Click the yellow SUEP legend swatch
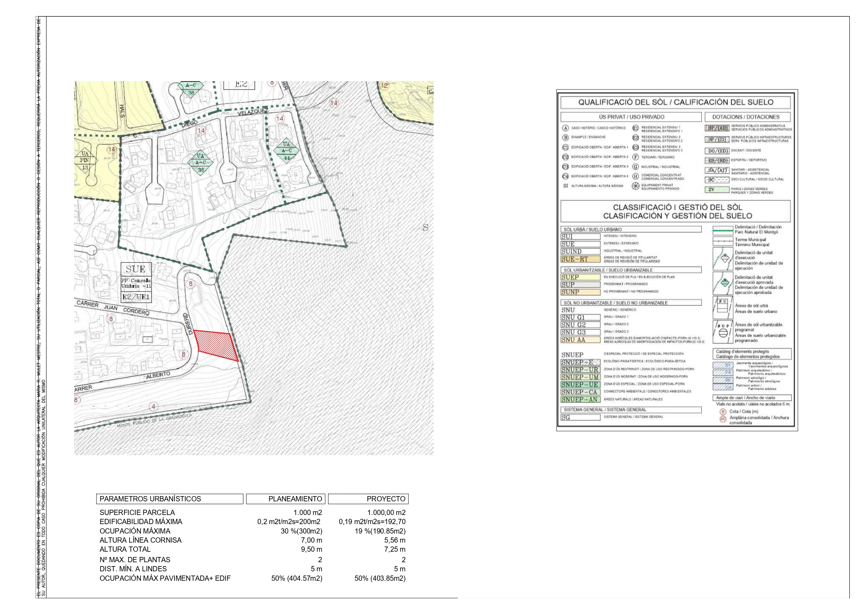The width and height of the screenshot is (868, 614). click(581, 277)
